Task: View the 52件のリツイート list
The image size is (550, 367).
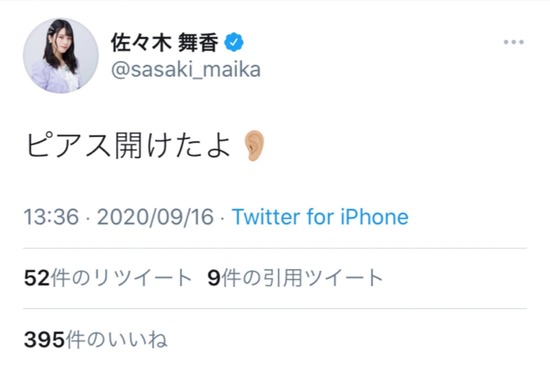Action: pyautogui.click(x=108, y=278)
